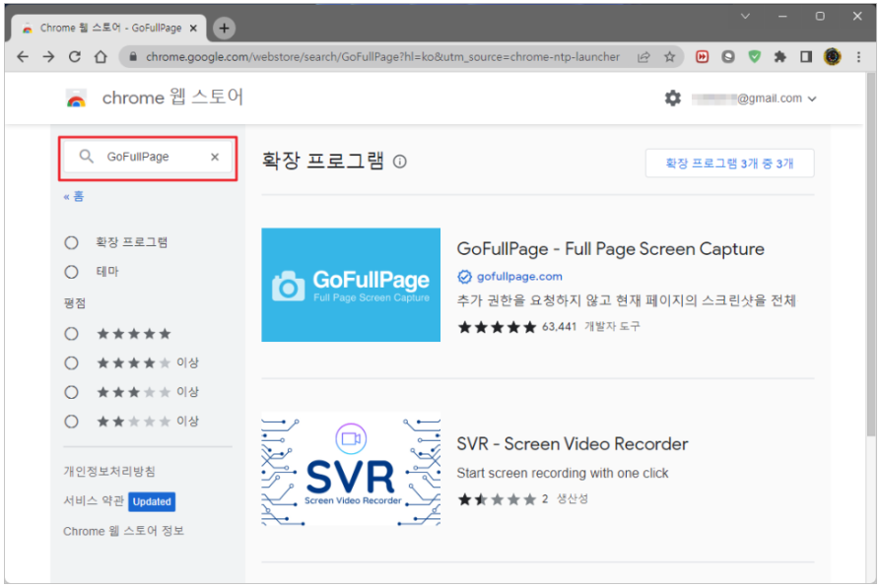
Task: Open SVR - Screen Video Recorder title
Action: coord(572,444)
